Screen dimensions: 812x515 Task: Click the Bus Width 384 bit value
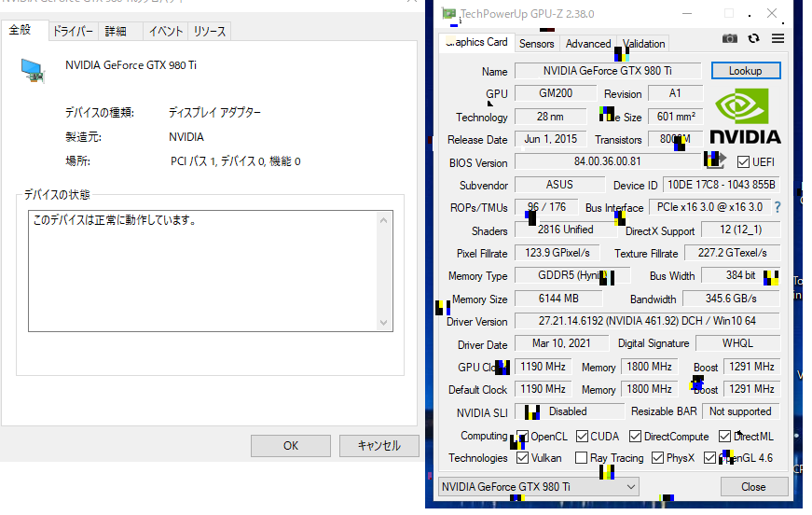[x=740, y=275]
